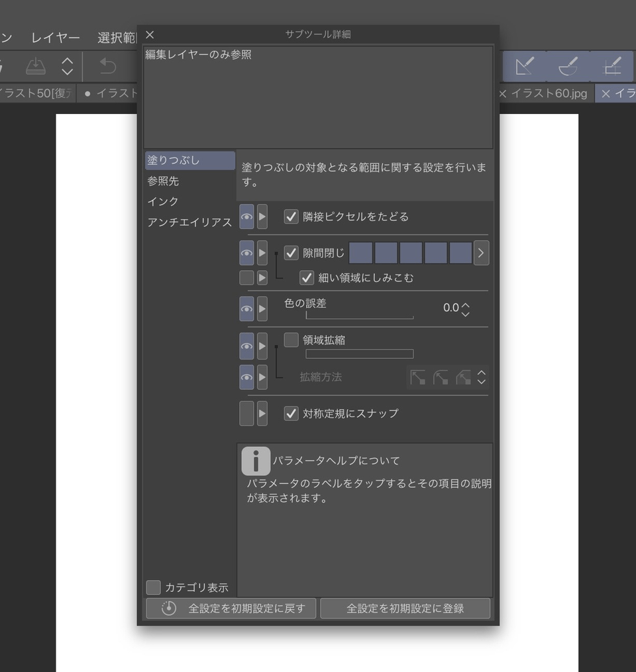Toggle eye visibility for 隣接ピクセルをたどる
The width and height of the screenshot is (636, 672).
[246, 217]
